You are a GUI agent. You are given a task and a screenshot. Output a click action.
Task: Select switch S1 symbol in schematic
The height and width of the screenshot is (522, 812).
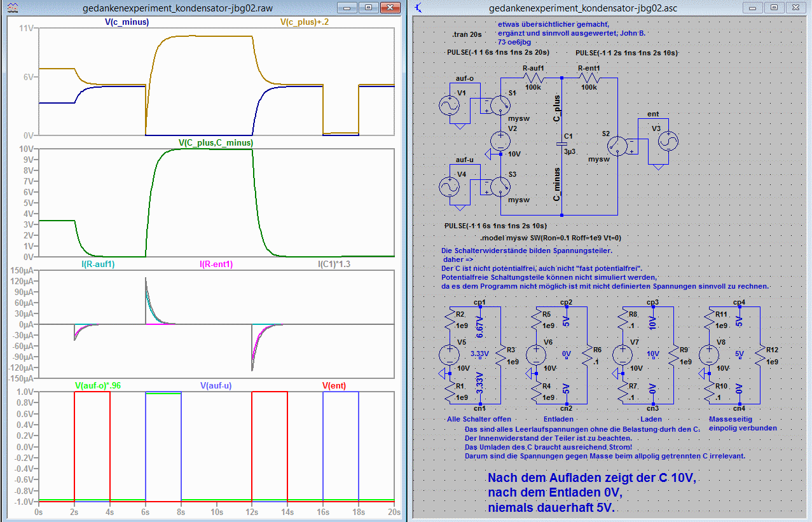point(500,106)
